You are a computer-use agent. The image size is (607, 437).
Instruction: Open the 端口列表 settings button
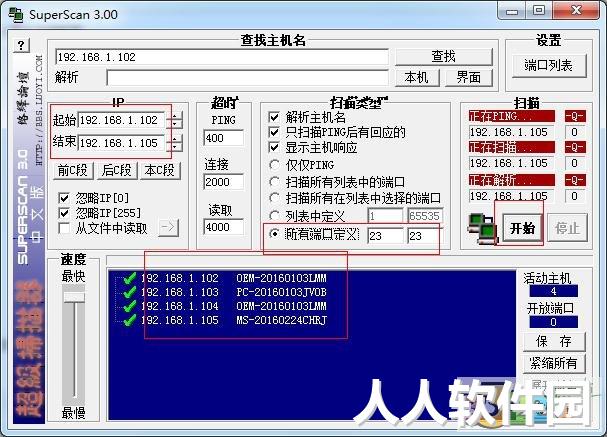[549, 66]
